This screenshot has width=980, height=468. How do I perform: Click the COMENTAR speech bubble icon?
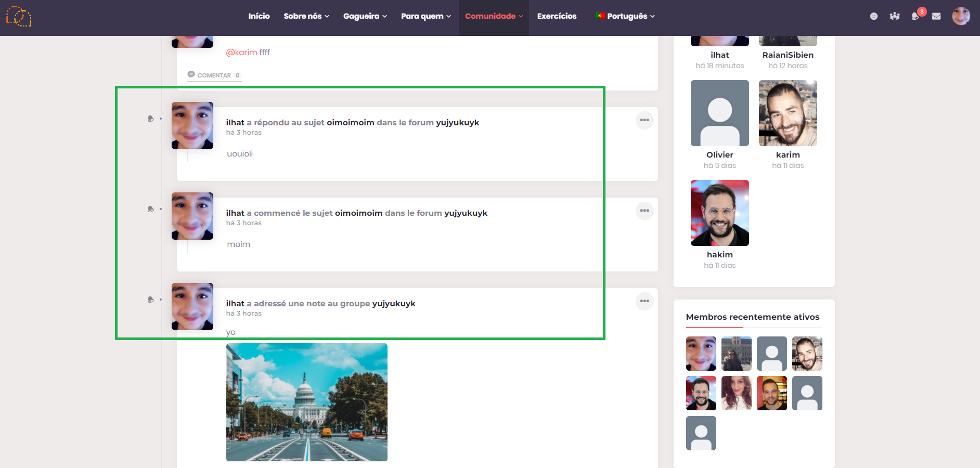(191, 74)
